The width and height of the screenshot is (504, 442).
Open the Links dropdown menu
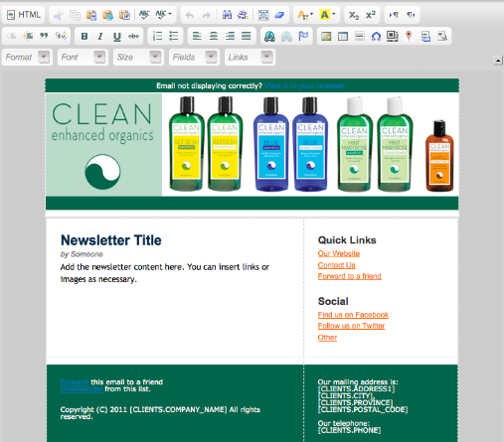pyautogui.click(x=250, y=58)
